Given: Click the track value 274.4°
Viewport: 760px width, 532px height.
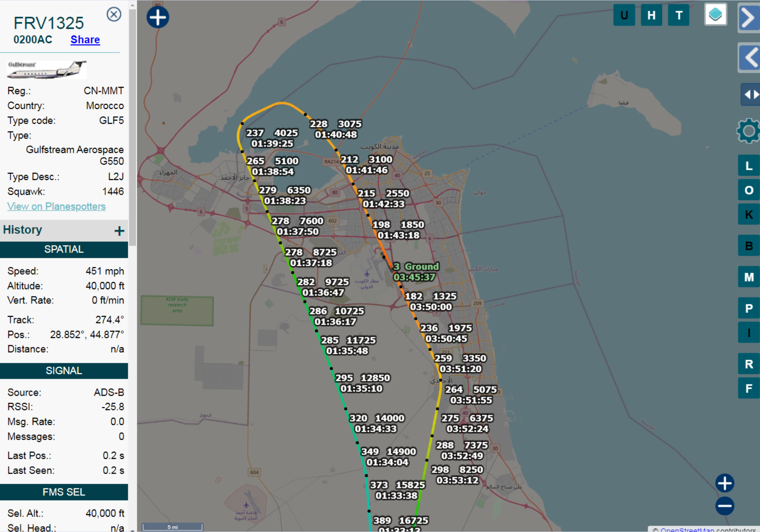Looking at the screenshot, I should tap(110, 320).
